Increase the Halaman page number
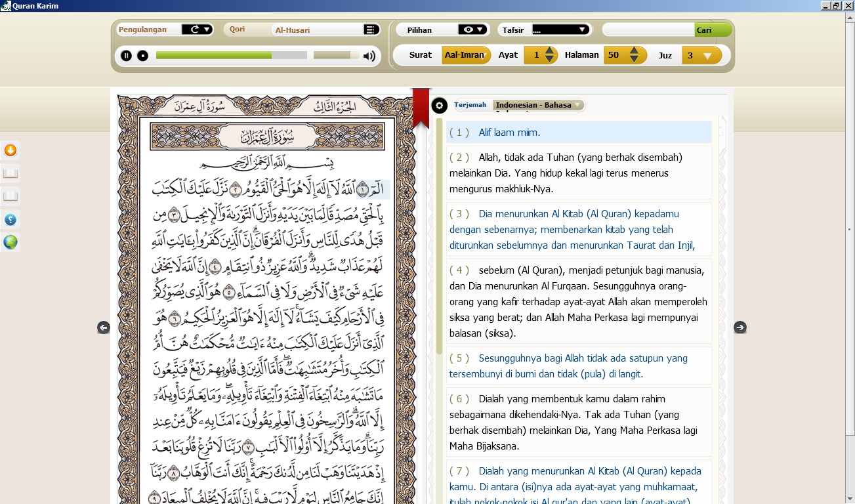Image resolution: width=855 pixels, height=504 pixels. pyautogui.click(x=634, y=51)
